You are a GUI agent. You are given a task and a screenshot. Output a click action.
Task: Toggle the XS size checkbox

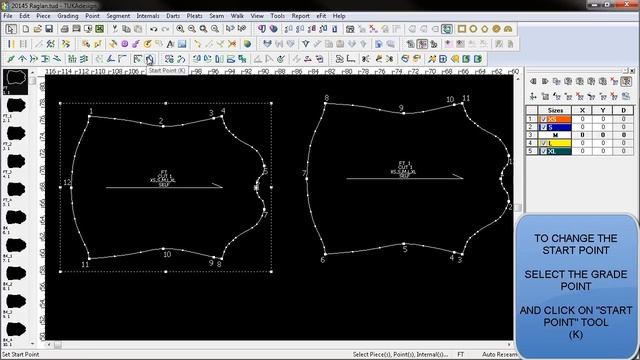pos(543,119)
